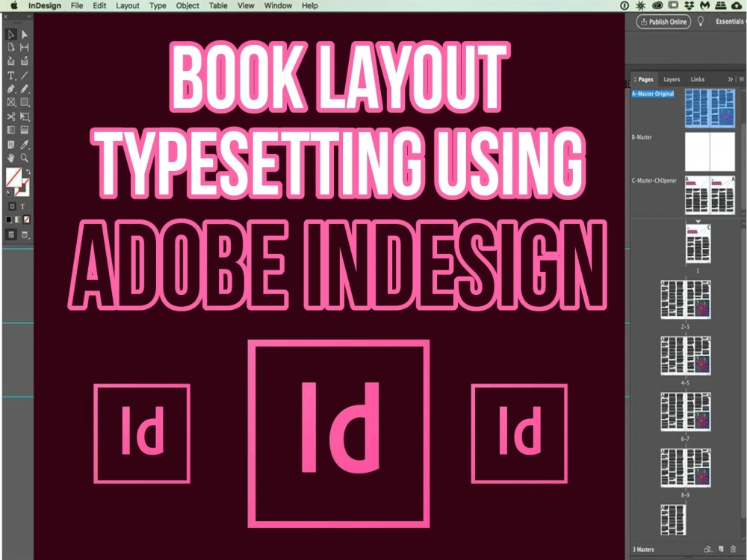Select the Zoom magnifier tool

25,158
